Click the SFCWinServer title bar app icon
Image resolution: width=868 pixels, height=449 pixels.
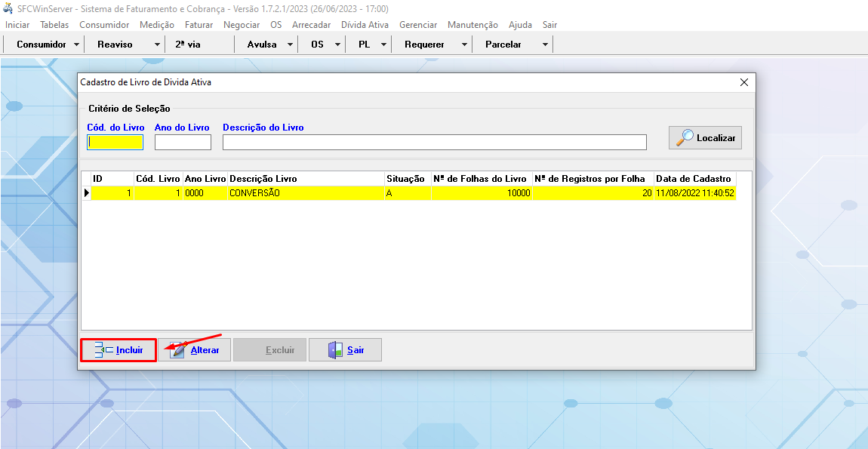coord(8,8)
